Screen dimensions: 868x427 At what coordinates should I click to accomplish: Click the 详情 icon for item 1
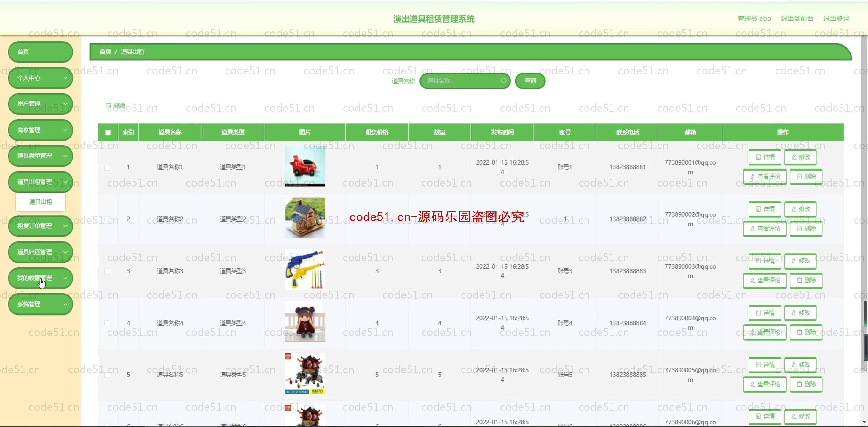point(765,157)
